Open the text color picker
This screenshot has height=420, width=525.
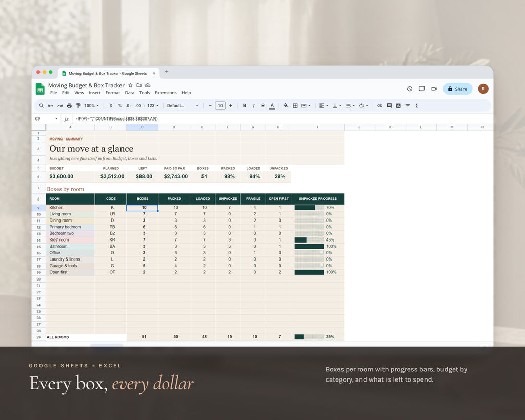[272, 106]
